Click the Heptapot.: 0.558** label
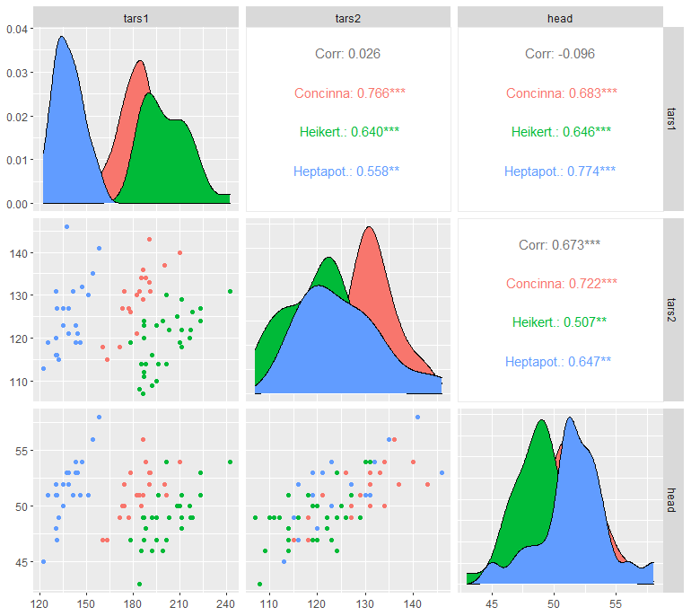This screenshot has width=691, height=616. click(346, 172)
